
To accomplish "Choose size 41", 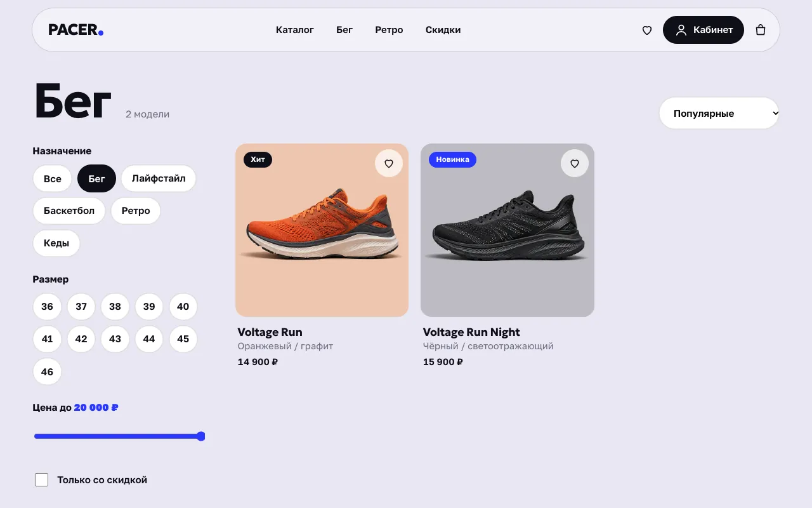I will tap(47, 339).
